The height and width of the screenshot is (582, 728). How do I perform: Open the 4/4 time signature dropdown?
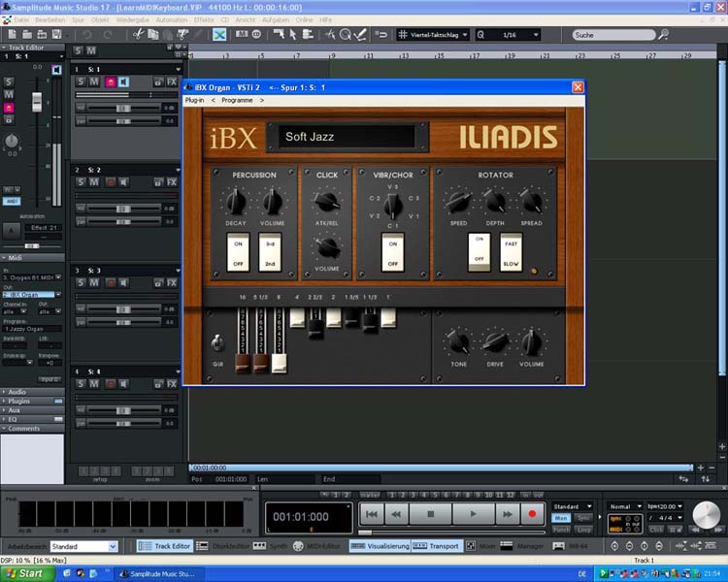tap(665, 517)
